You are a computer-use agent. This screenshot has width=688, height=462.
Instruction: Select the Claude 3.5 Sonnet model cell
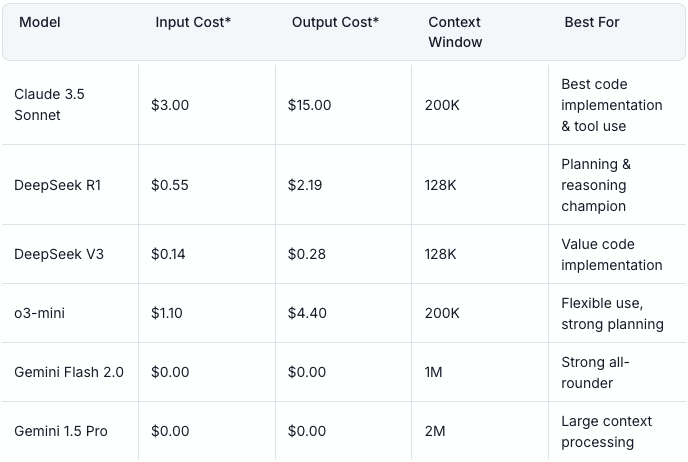tap(49, 105)
